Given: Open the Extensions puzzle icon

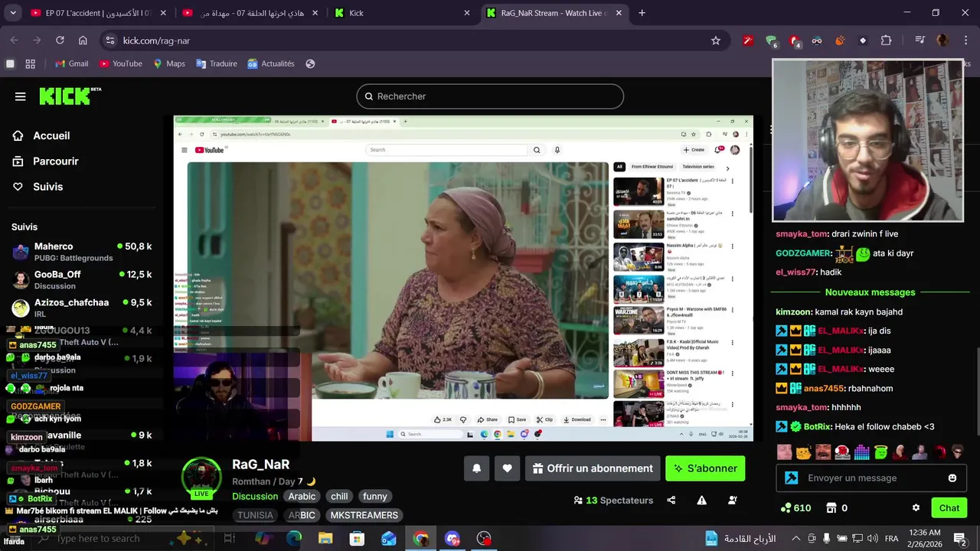Looking at the screenshot, I should pyautogui.click(x=886, y=41).
